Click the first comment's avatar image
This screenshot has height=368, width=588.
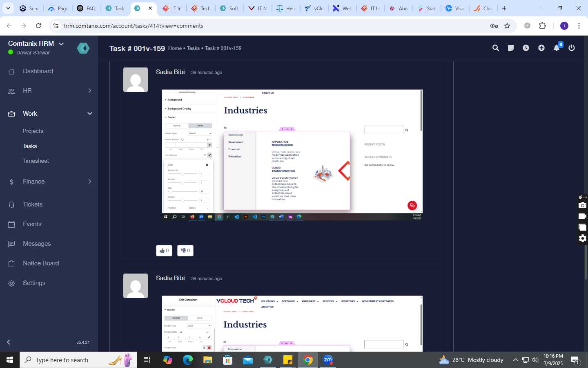[x=136, y=80]
